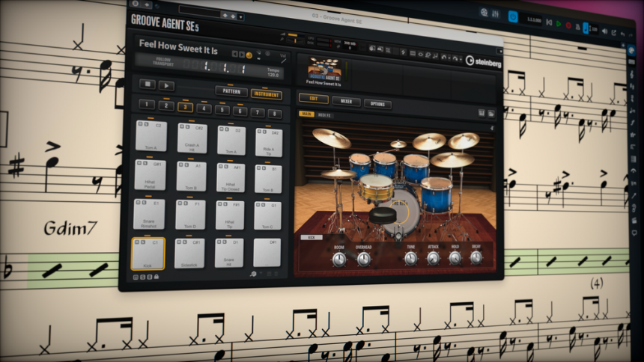The width and height of the screenshot is (644, 362).
Task: Click the green Dorico play button
Action: (559, 24)
